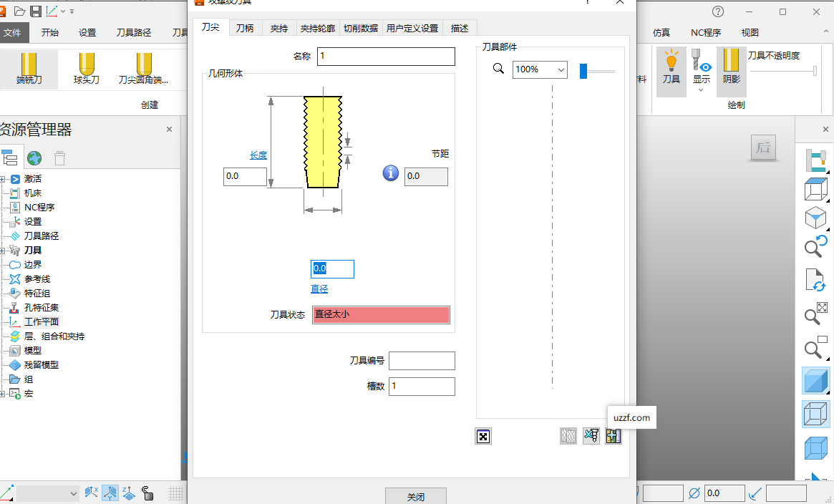
Task: Open the 切削数据 tab
Action: [x=360, y=27]
